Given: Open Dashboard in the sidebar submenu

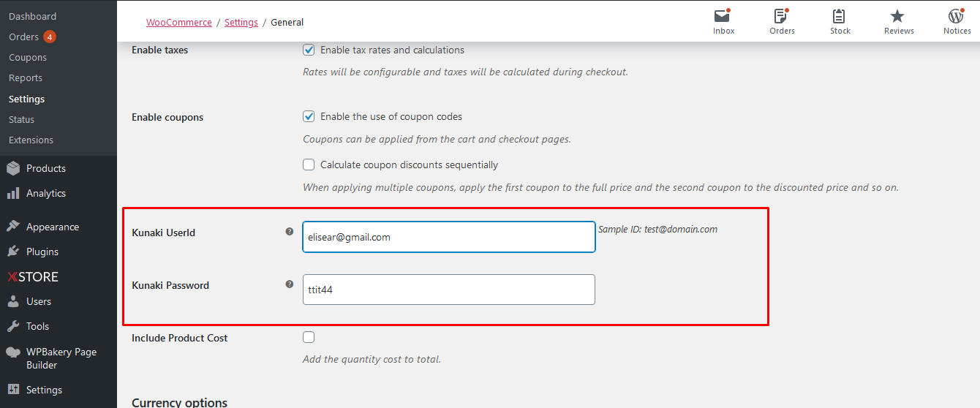Looking at the screenshot, I should [x=32, y=16].
